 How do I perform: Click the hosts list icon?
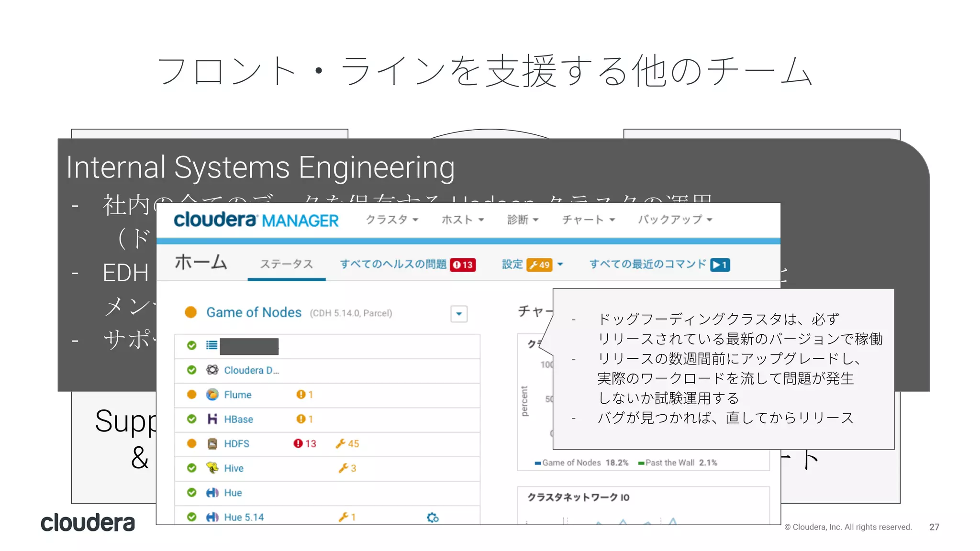pyautogui.click(x=212, y=345)
